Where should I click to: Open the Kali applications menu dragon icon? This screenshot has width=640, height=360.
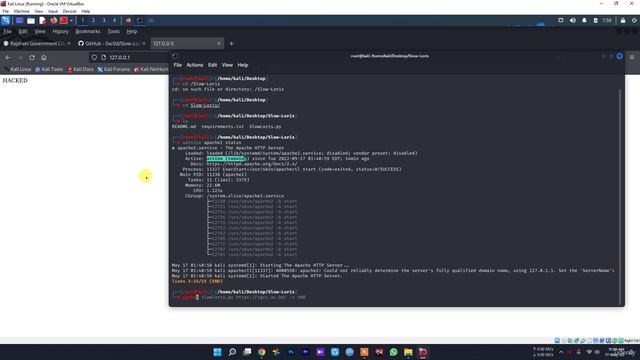[x=6, y=20]
